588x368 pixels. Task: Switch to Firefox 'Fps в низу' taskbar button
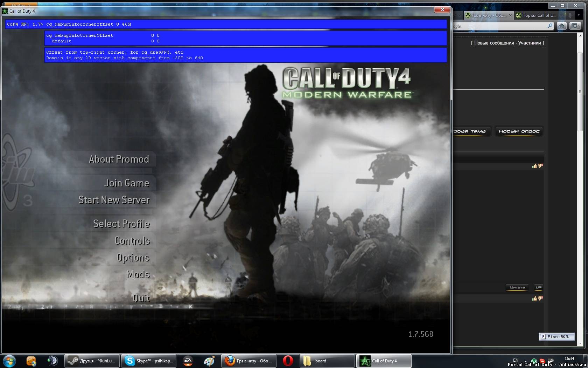249,361
